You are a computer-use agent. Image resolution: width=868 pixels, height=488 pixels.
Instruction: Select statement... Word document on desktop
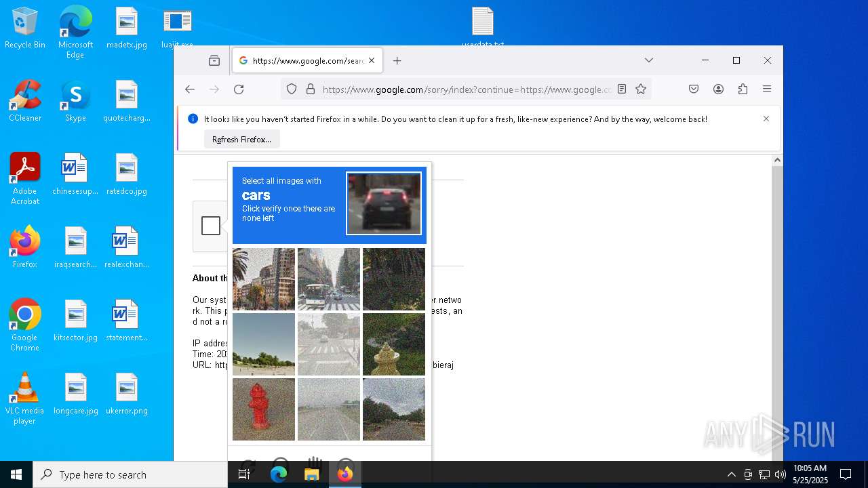tap(127, 321)
